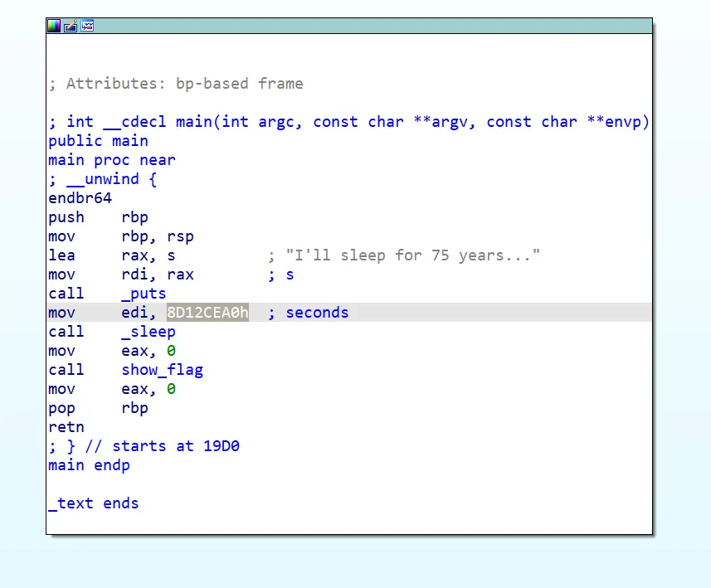Click the highlighted value 8D12CEA0h
This screenshot has width=711, height=588.
point(207,313)
